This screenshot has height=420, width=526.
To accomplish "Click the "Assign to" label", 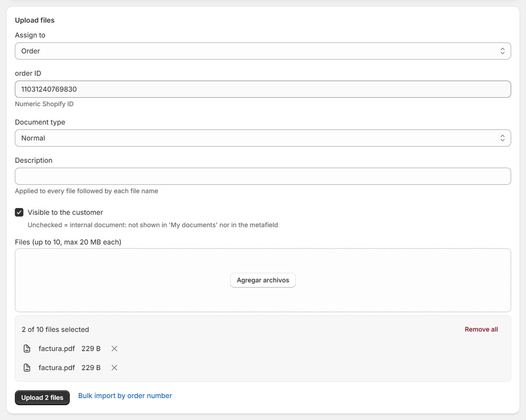I will [30, 35].
